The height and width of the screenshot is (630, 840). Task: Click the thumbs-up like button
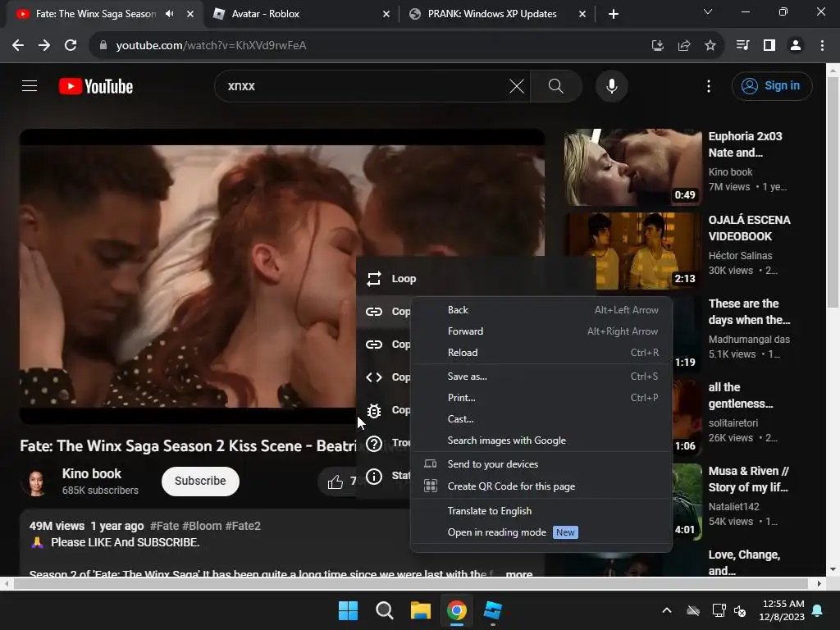pos(336,482)
